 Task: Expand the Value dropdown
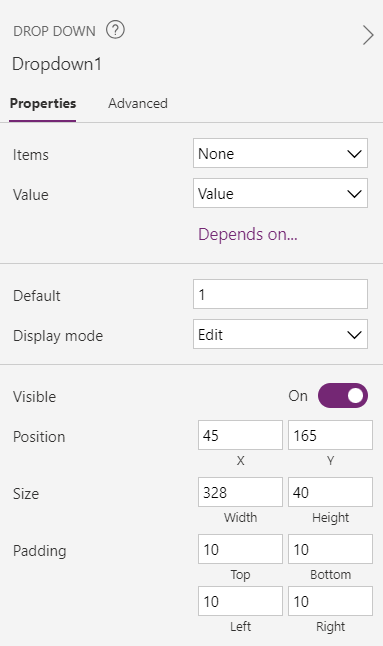[x=280, y=193]
